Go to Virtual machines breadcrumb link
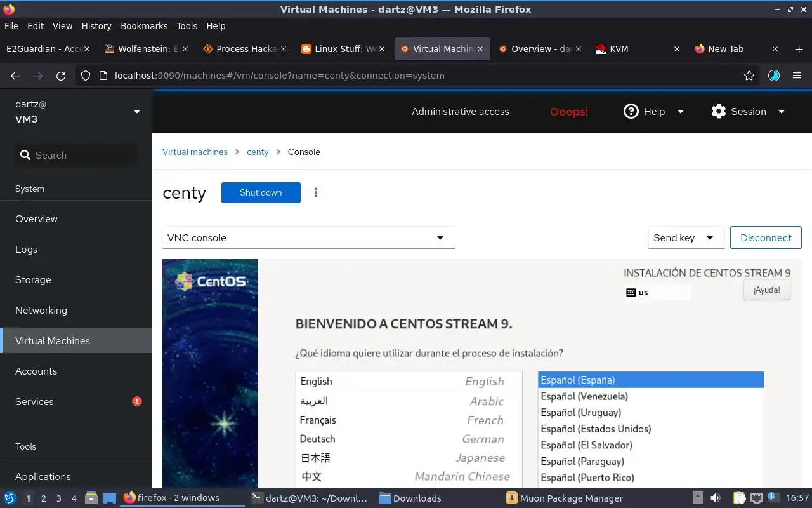The height and width of the screenshot is (508, 812). click(195, 152)
